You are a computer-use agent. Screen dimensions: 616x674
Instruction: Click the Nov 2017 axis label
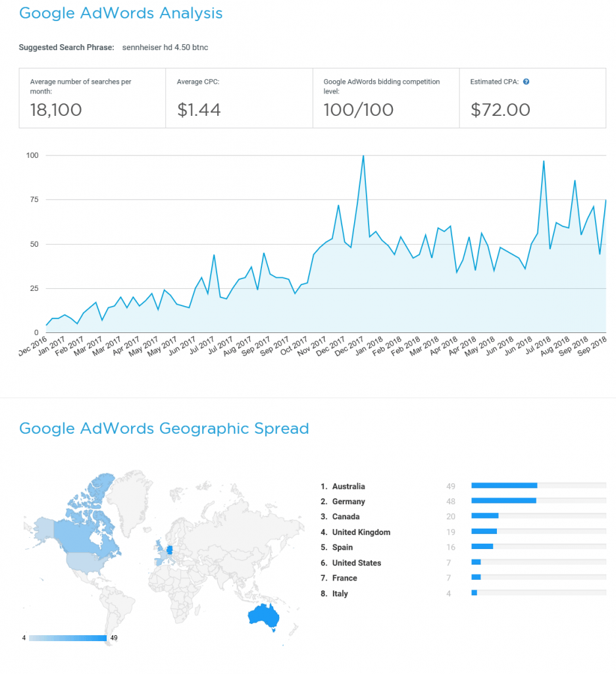pyautogui.click(x=312, y=346)
